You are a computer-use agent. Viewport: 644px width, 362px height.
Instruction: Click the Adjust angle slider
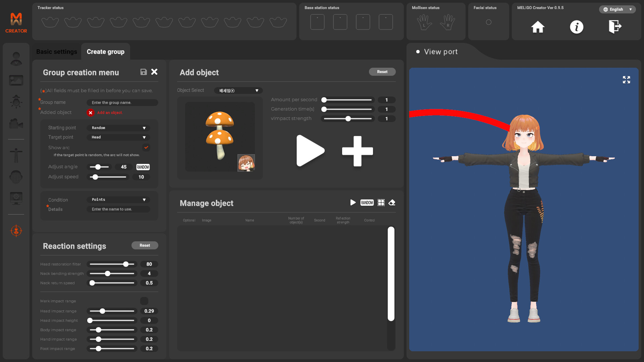99,167
